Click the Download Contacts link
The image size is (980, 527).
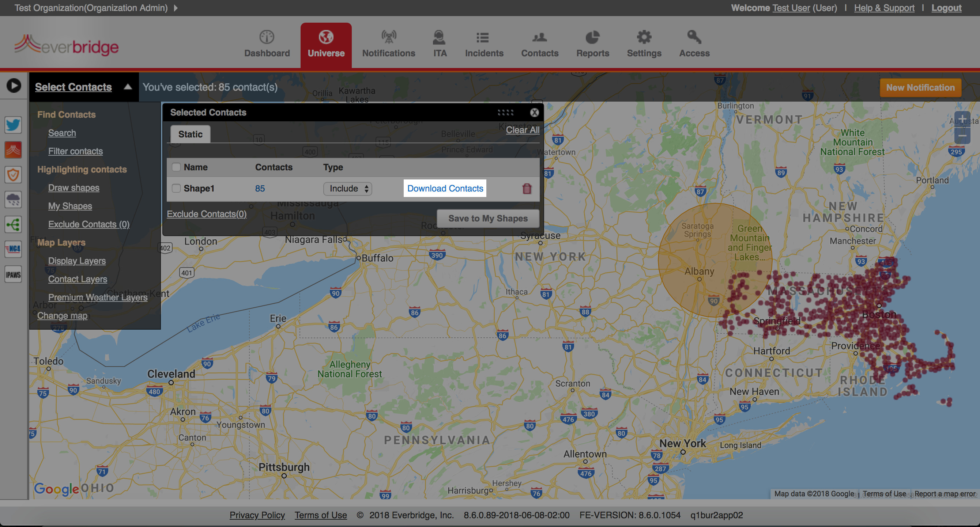click(x=444, y=188)
